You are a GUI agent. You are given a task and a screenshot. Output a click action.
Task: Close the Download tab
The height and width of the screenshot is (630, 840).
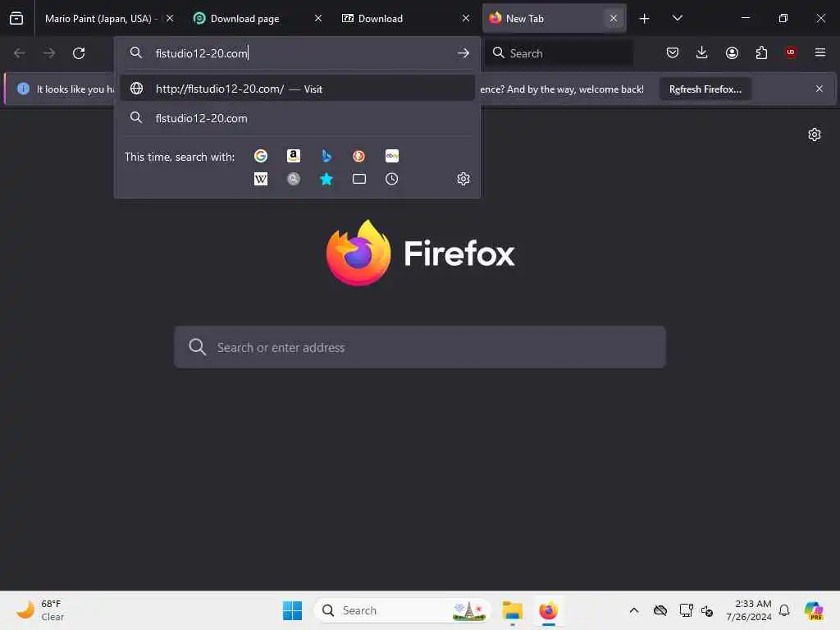(x=466, y=18)
